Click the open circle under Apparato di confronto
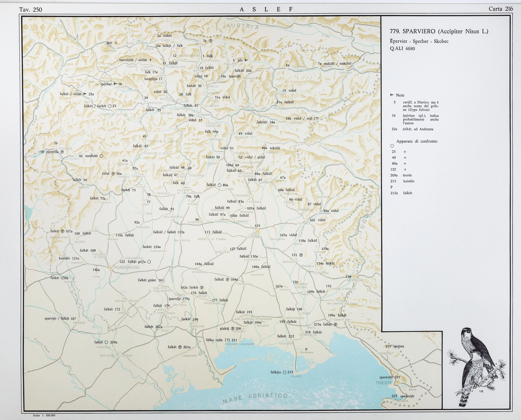This screenshot has height=420, width=521. click(x=392, y=146)
